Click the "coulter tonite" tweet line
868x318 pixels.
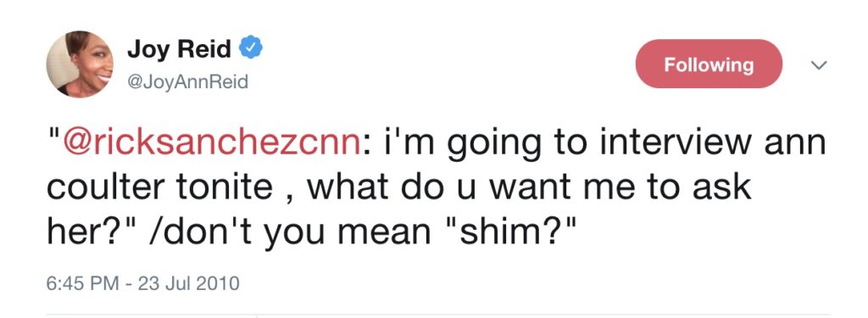(x=160, y=187)
